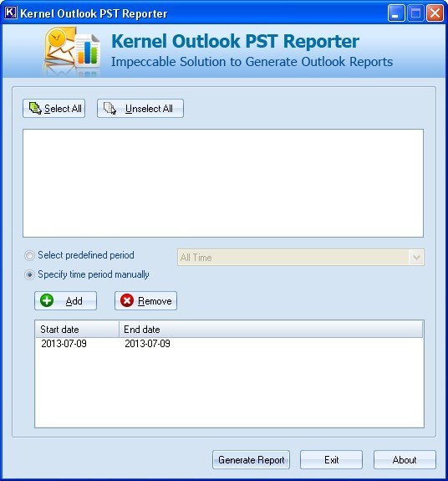Select the start date cell 2013-07-09

coord(64,344)
